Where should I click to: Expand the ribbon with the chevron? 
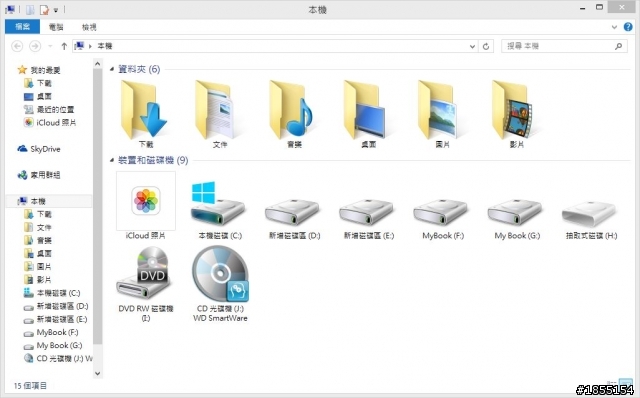(x=614, y=27)
